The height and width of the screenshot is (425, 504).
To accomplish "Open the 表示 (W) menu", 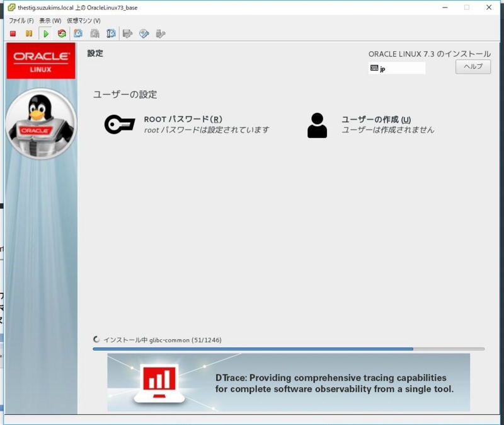I will [x=50, y=21].
